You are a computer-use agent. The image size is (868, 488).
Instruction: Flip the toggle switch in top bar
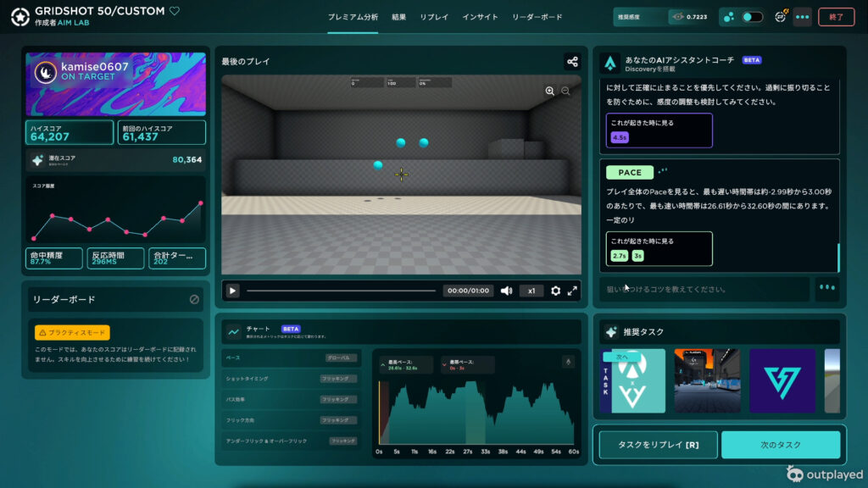(x=752, y=17)
